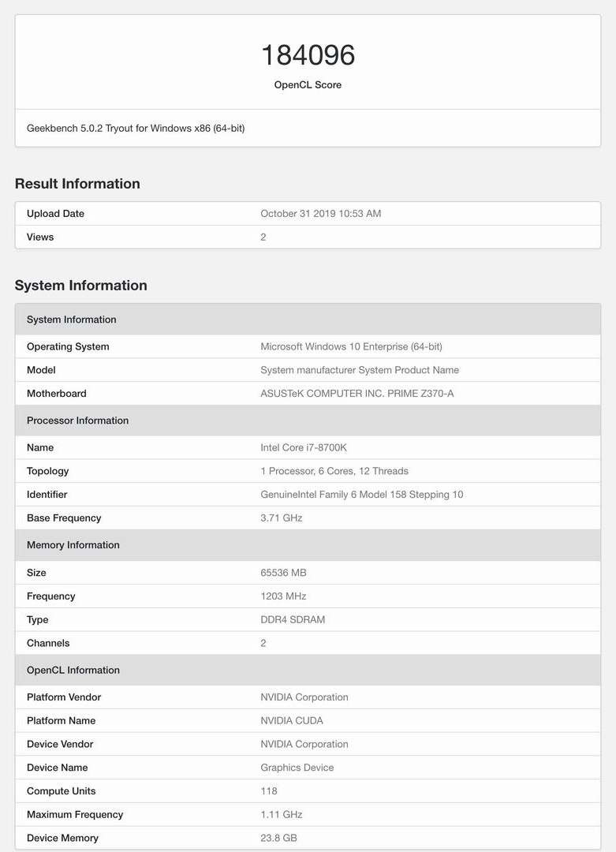Click the Graphics Device name value
Viewport: 616px width, 852px height.
click(297, 768)
